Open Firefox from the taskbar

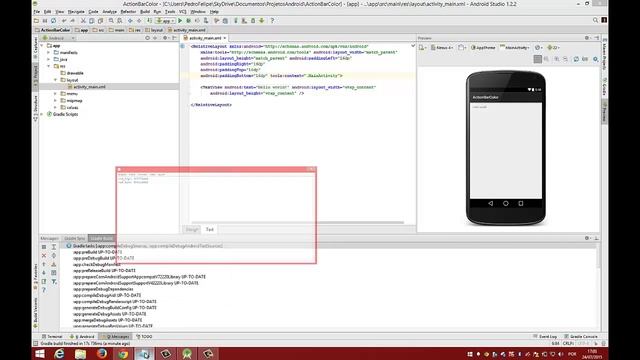point(102,353)
